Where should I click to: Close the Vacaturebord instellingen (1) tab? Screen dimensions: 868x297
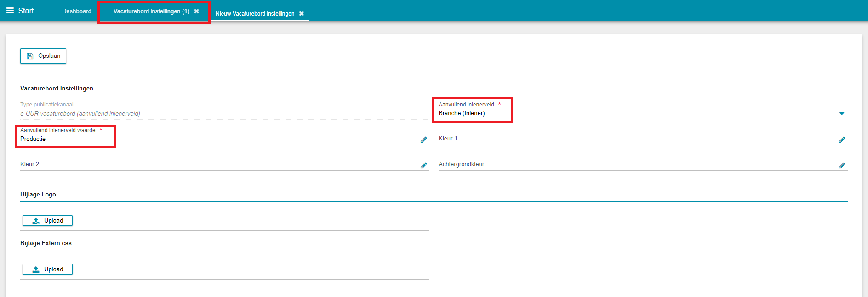coord(196,11)
